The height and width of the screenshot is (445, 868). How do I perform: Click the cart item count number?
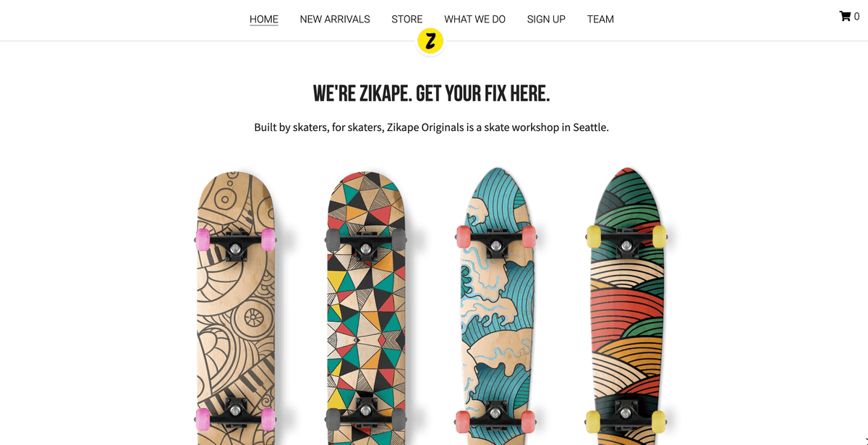coord(856,17)
